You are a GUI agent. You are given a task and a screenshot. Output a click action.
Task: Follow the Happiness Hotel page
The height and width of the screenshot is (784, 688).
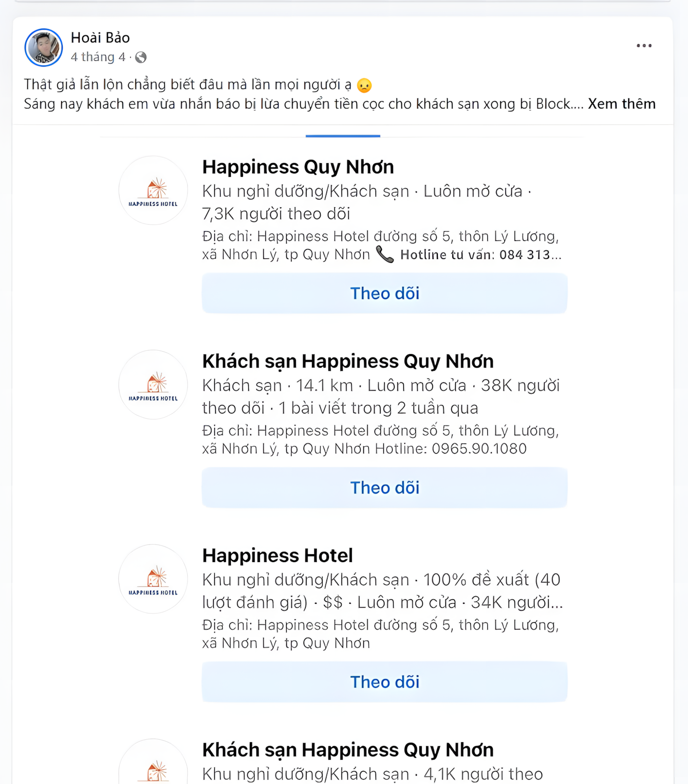385,682
